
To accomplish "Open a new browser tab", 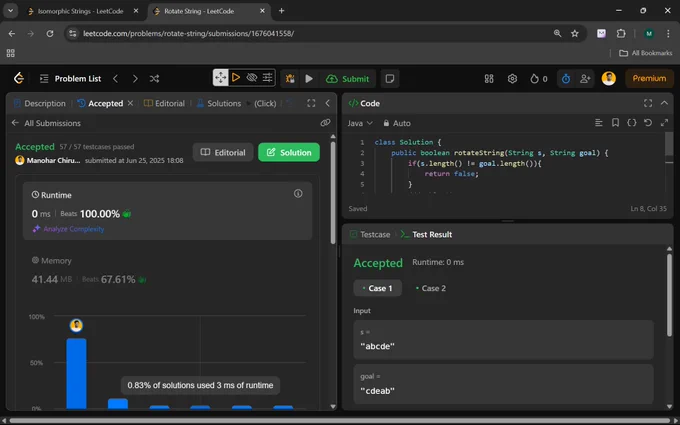I will pos(281,11).
